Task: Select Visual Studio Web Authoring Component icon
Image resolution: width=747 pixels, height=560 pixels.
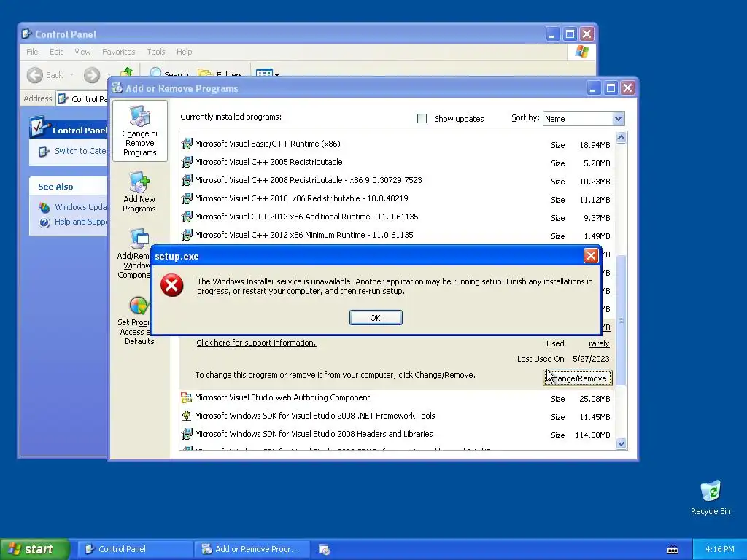Action: click(187, 397)
